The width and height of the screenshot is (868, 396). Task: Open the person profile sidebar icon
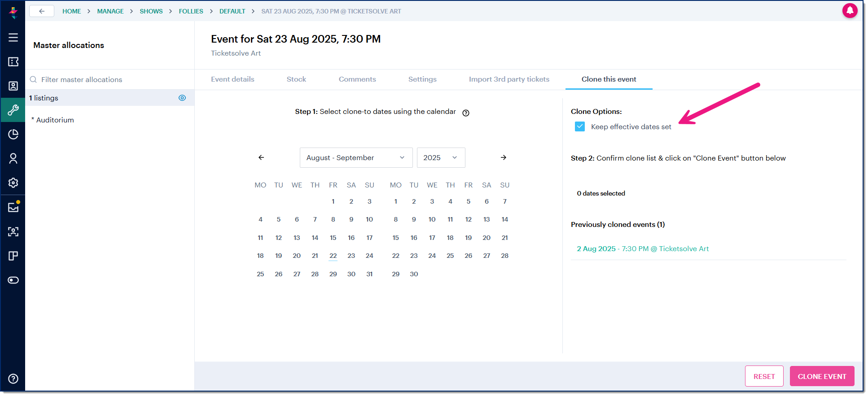(13, 158)
